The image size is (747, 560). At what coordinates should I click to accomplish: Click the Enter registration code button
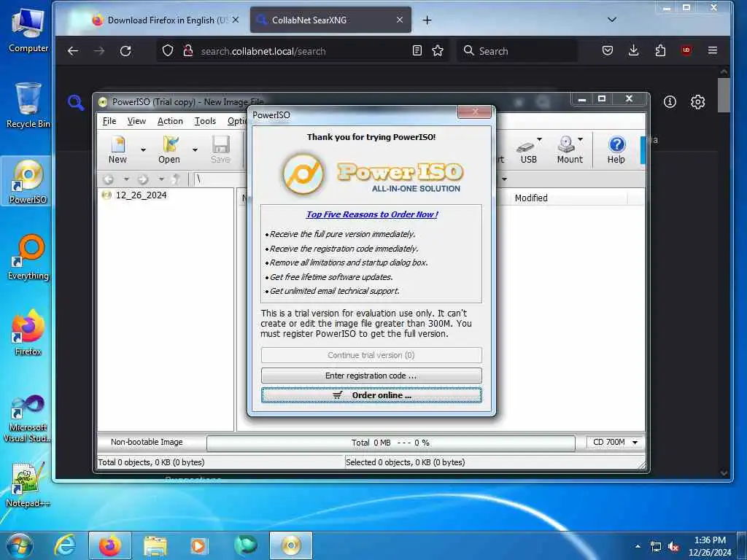click(371, 376)
